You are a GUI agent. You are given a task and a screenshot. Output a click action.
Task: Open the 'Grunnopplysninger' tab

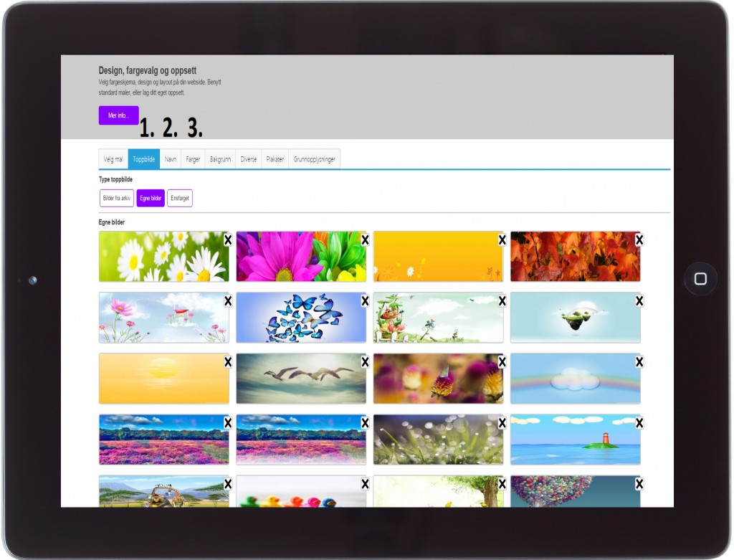click(x=314, y=159)
